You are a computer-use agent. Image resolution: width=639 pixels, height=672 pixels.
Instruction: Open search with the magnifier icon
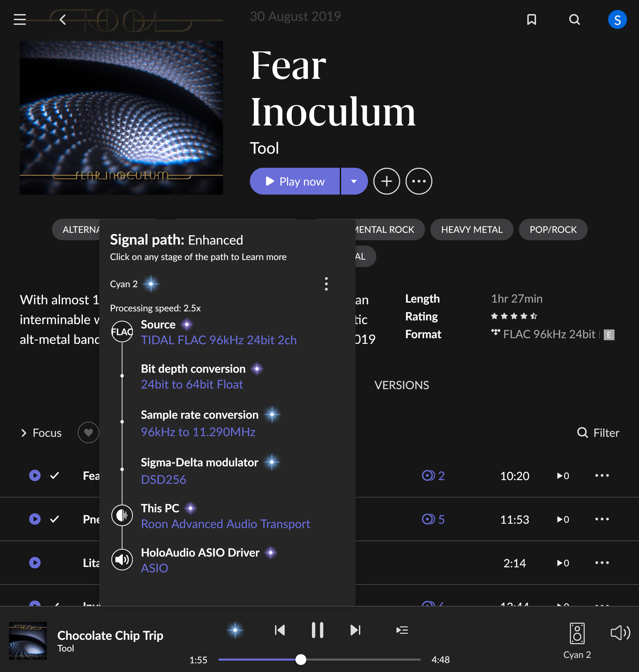click(x=574, y=19)
